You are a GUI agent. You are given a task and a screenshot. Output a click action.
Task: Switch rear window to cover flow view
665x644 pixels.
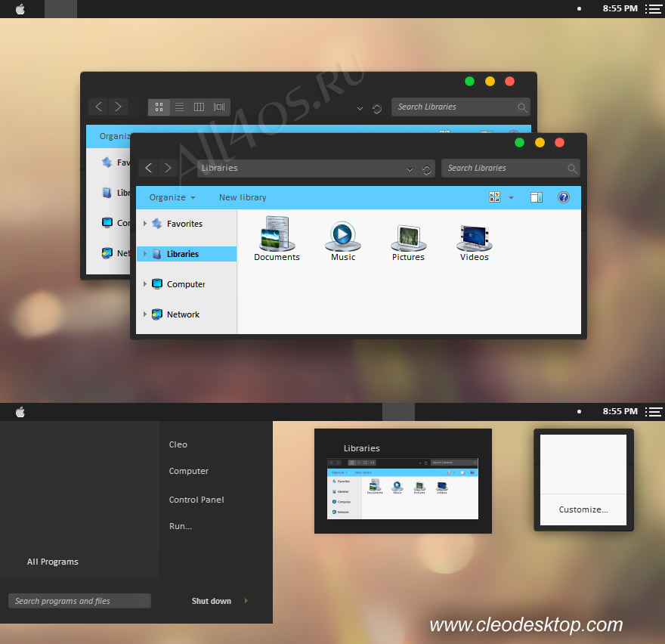219,107
